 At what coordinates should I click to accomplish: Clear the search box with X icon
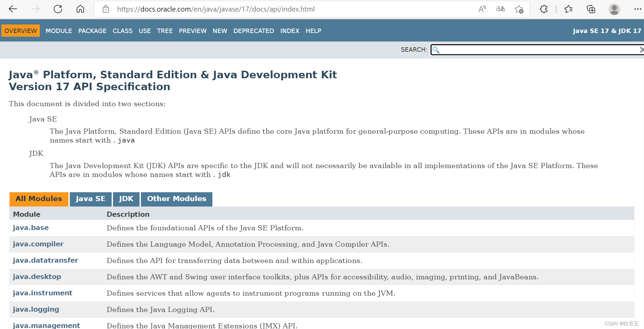[x=641, y=50]
